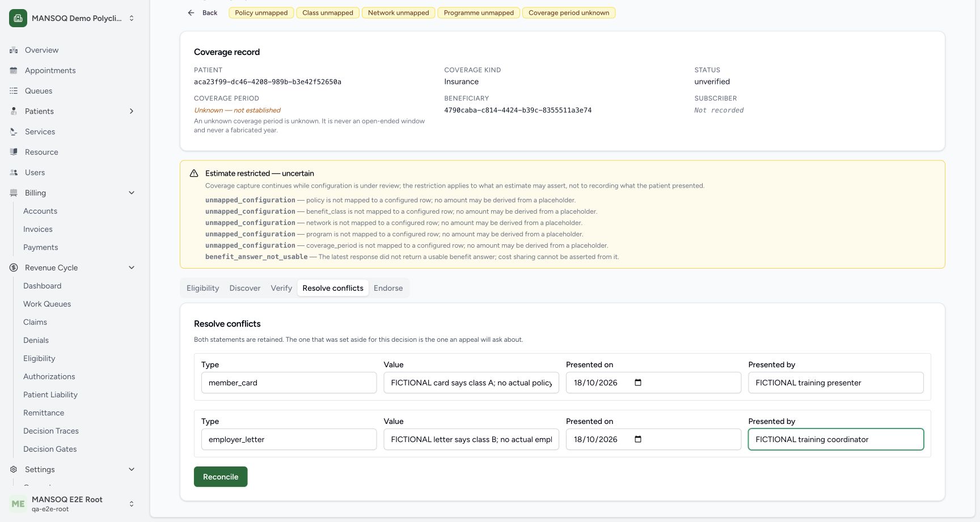Click the warning triangle in the estimate banner

click(194, 173)
